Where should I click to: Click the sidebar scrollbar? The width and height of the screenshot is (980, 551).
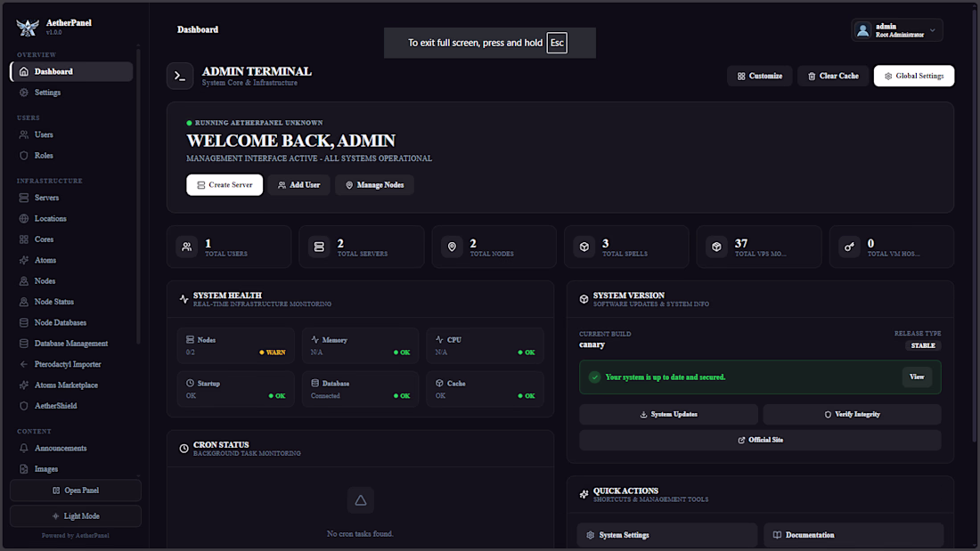tap(138, 195)
